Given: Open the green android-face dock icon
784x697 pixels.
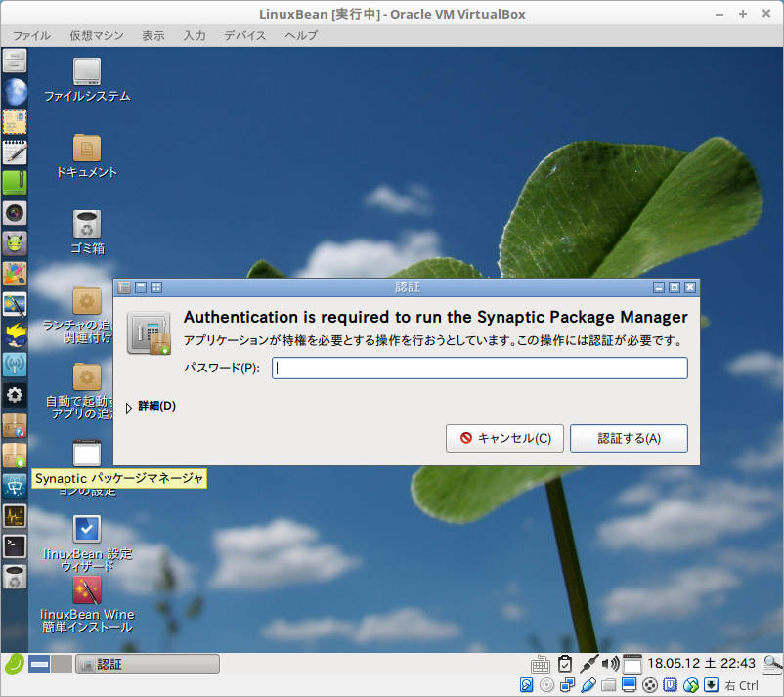Looking at the screenshot, I should [x=15, y=243].
